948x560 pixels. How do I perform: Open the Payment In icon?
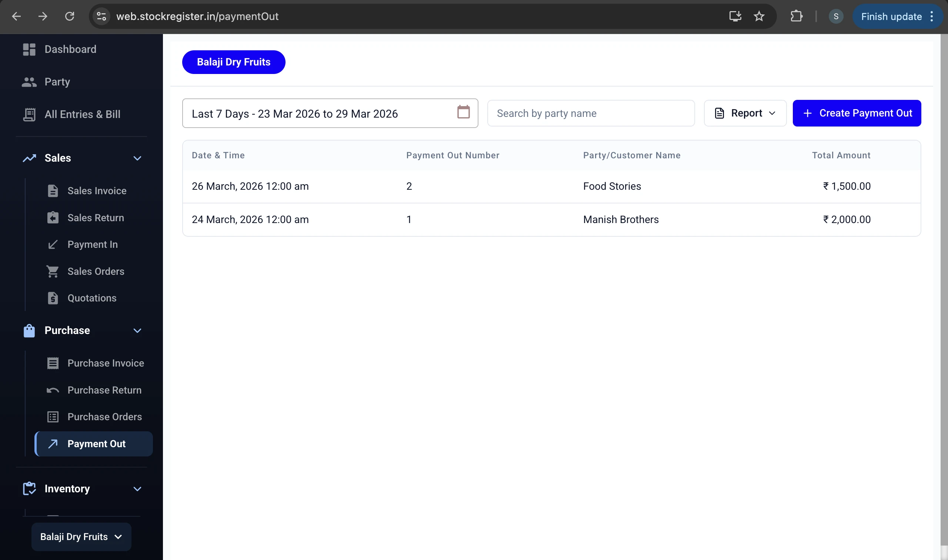pyautogui.click(x=53, y=244)
